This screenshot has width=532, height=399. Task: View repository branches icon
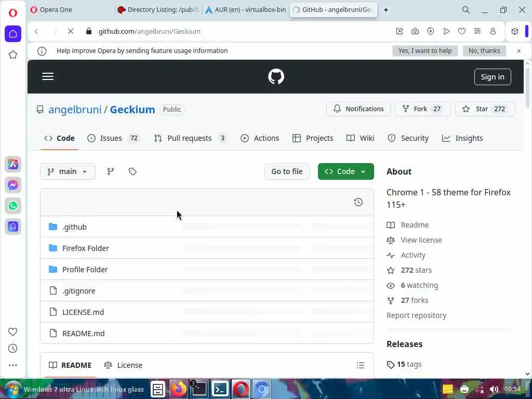[x=111, y=171]
